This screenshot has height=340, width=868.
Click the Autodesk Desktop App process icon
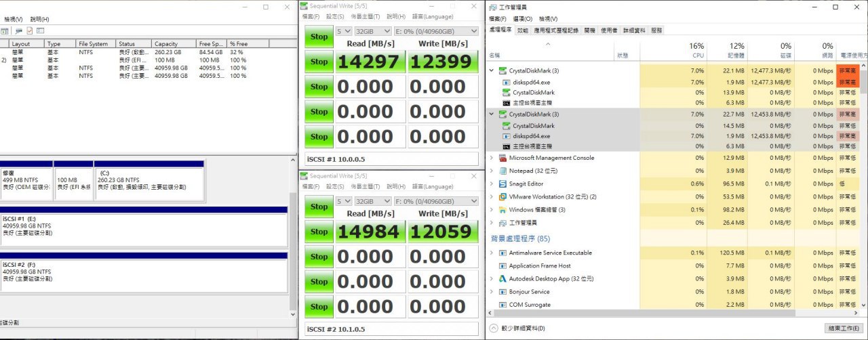point(502,278)
